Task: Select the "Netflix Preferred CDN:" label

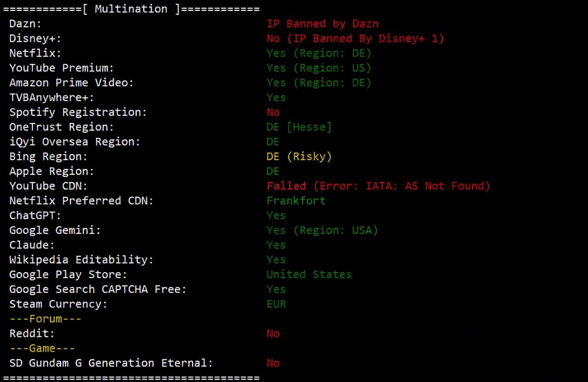Action: [x=81, y=201]
